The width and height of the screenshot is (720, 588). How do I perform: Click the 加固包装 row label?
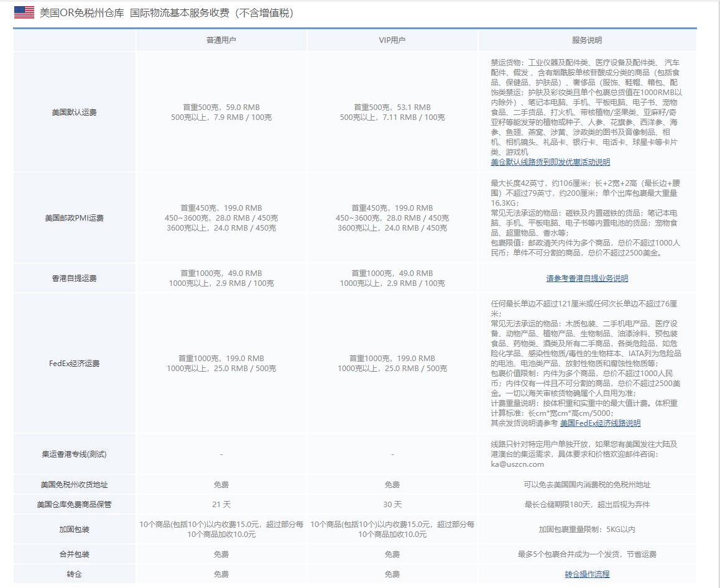click(x=74, y=529)
